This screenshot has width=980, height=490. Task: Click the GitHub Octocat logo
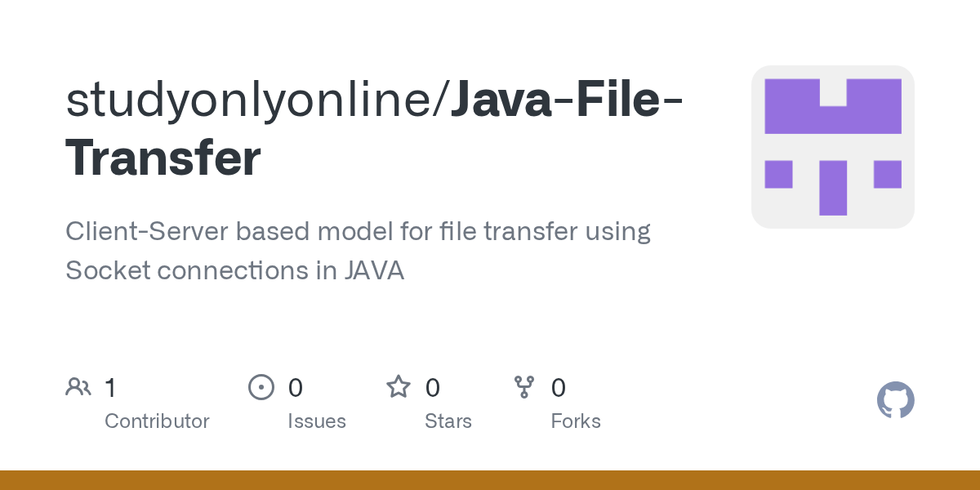(x=896, y=400)
